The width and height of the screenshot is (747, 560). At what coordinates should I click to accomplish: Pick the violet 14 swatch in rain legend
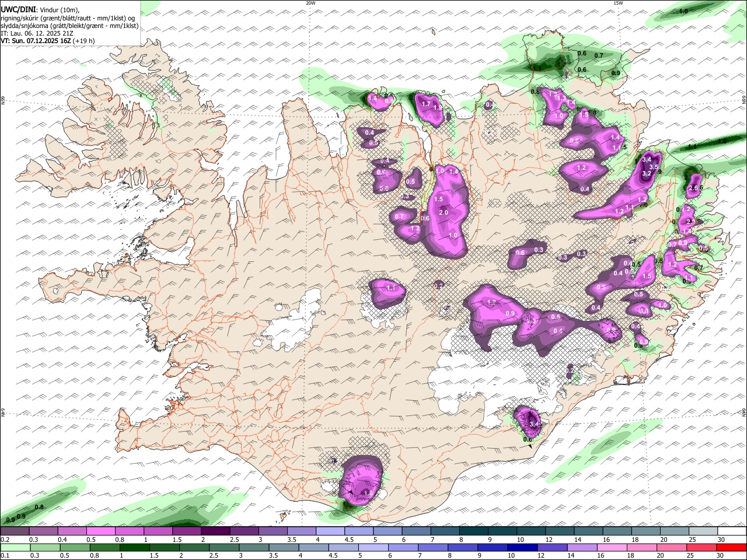click(581, 547)
